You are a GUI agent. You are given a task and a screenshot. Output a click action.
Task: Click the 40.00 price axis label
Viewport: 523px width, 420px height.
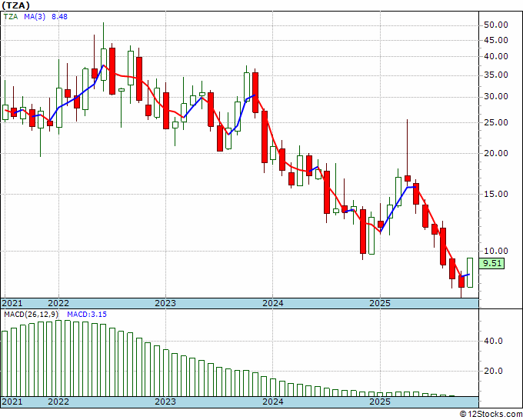click(x=495, y=56)
